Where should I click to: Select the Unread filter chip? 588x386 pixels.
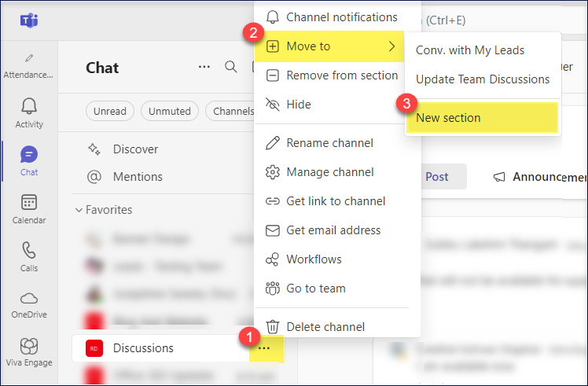[110, 111]
